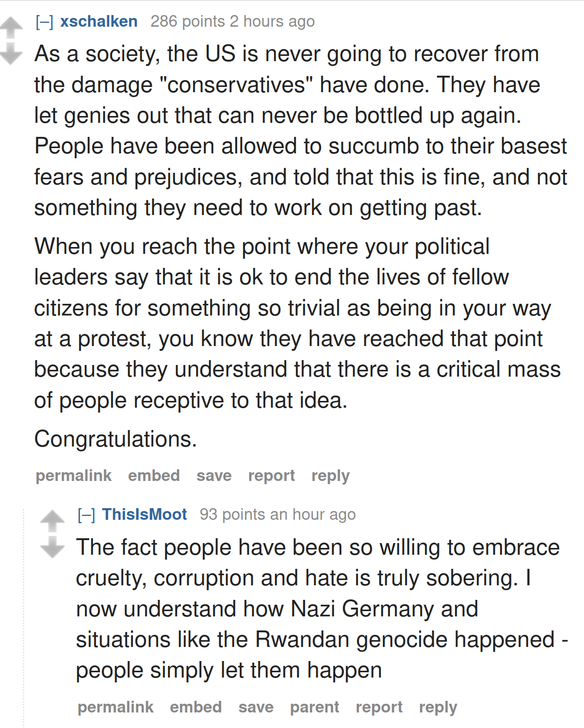
Task: Reply to ThisIsMoot's comment
Action: pos(438,707)
